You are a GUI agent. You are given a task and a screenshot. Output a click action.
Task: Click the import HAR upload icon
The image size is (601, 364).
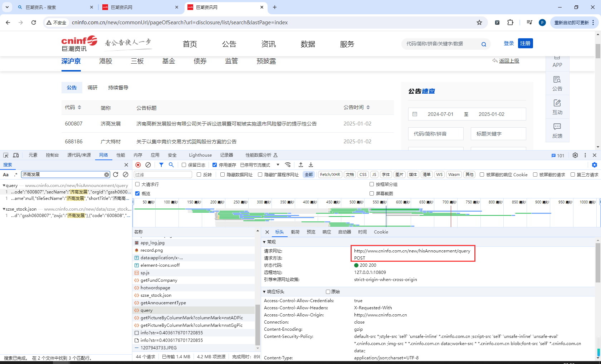pos(301,165)
